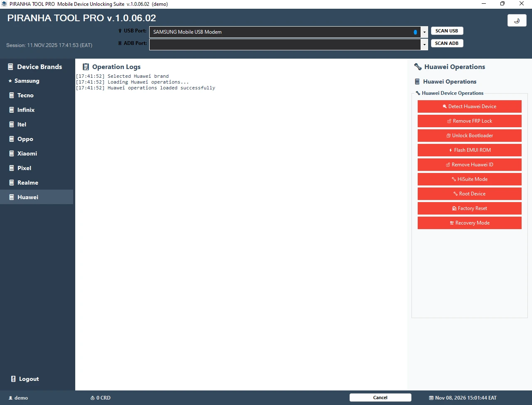Click the wrench-icon Huawei Operations heading
The width and height of the screenshot is (532, 405).
pos(450,67)
